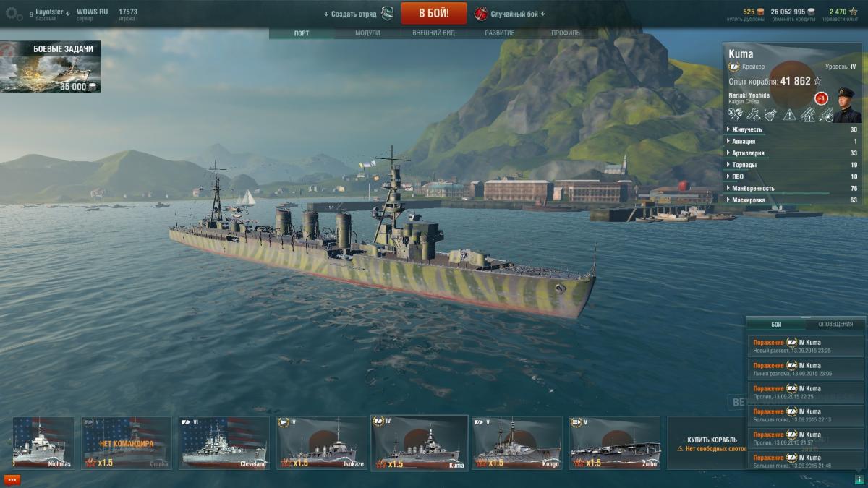This screenshot has width=868, height=488.
Task: Open the Случайный бой battle mode dropdown
Action: [518, 14]
